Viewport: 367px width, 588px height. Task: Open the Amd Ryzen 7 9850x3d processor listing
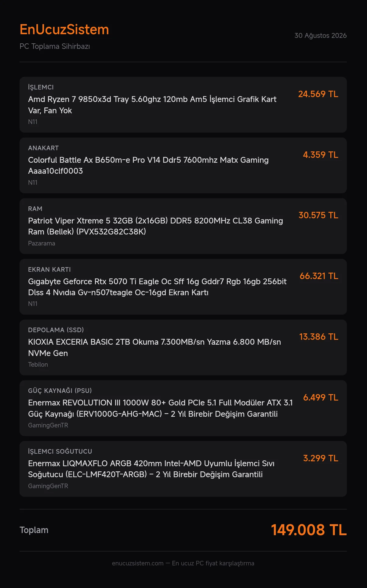(x=183, y=105)
